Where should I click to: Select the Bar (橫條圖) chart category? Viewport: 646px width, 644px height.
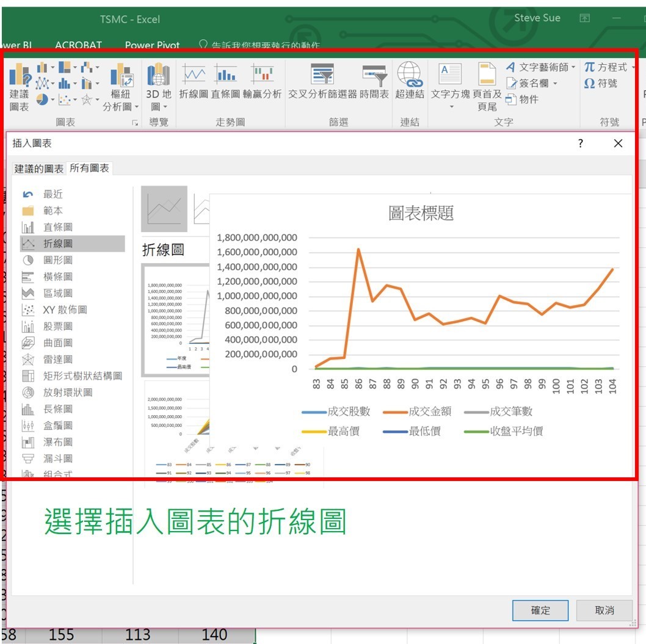72,277
